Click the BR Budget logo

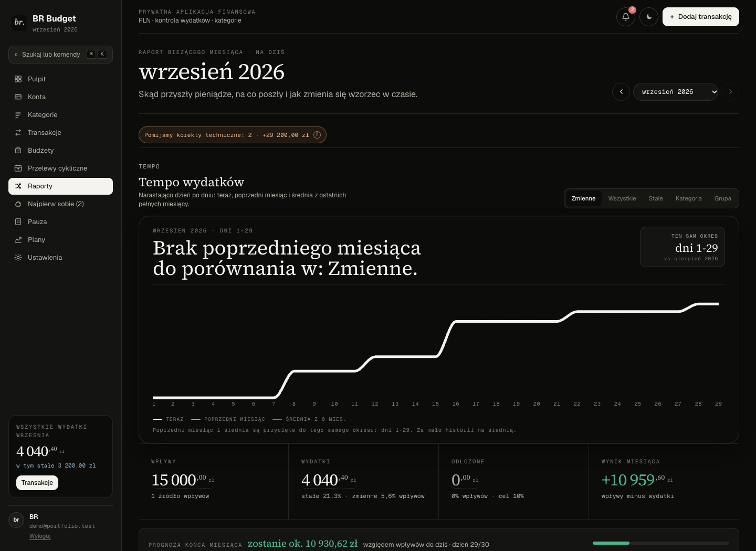tap(19, 23)
